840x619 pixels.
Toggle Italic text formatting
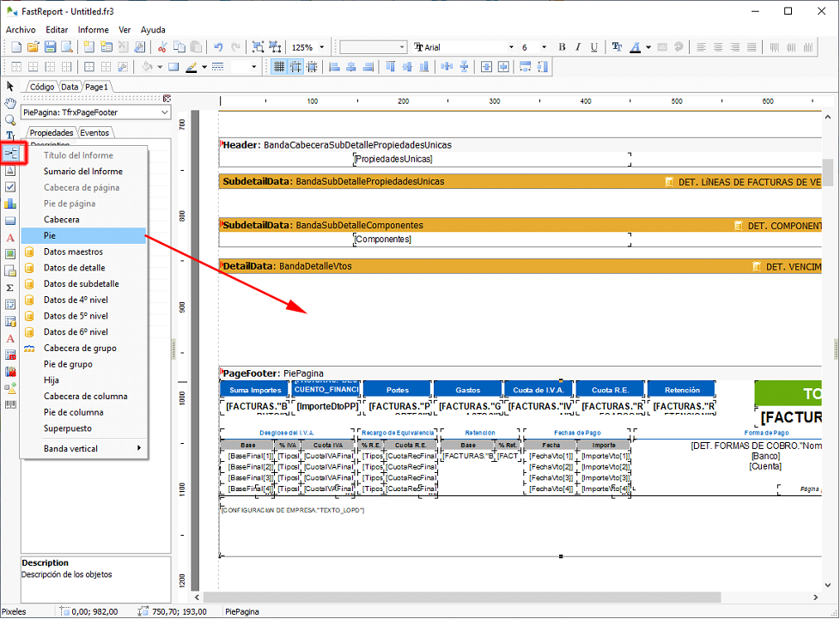click(579, 47)
